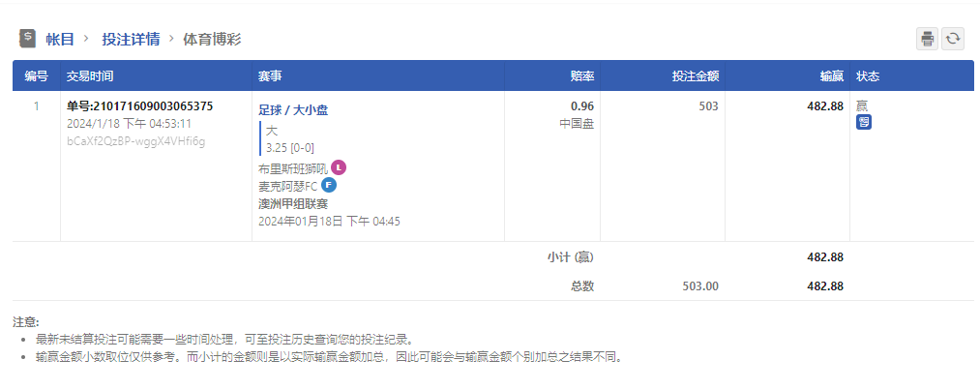Go to 帐目 breadcrumb link
Image resolution: width=980 pixels, height=390 pixels.
60,40
